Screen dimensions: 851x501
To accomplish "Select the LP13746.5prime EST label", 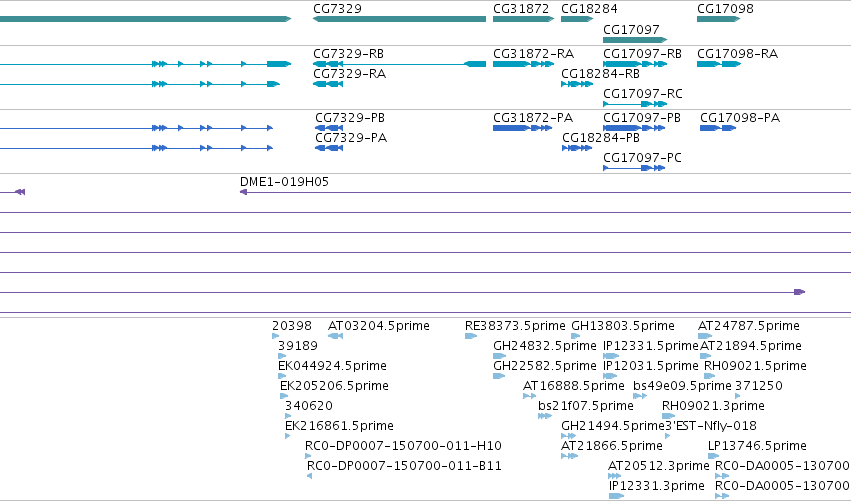I will [x=757, y=446].
